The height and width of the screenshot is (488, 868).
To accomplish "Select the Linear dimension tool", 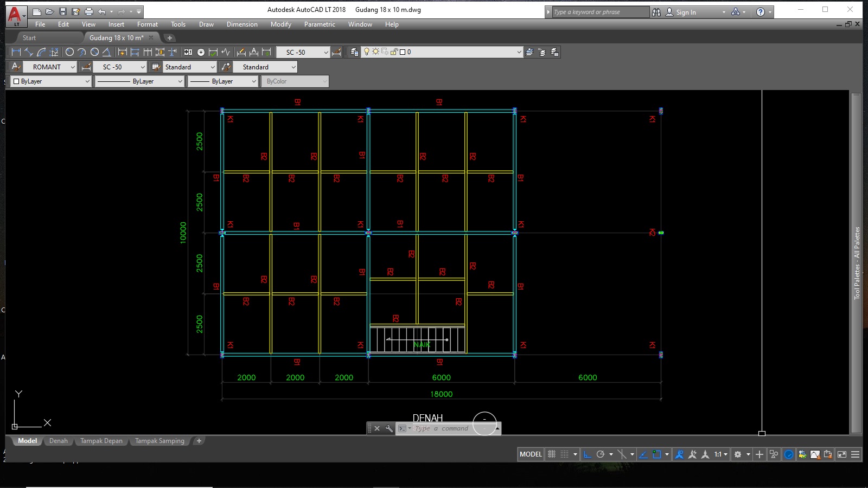I will 16,52.
